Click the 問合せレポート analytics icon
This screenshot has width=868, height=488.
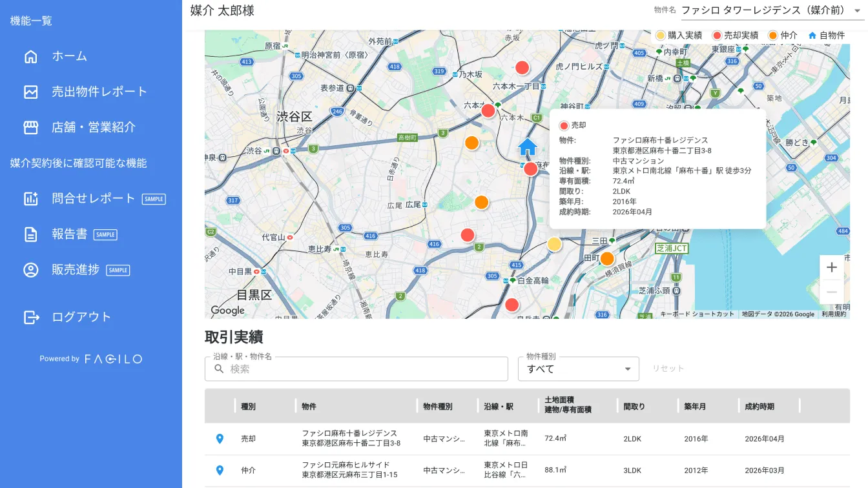point(30,199)
